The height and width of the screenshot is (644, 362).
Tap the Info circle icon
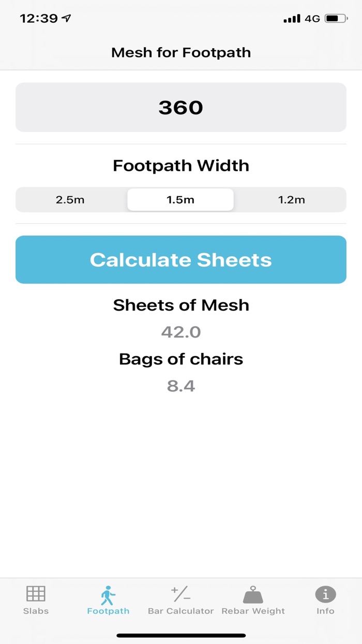325,594
